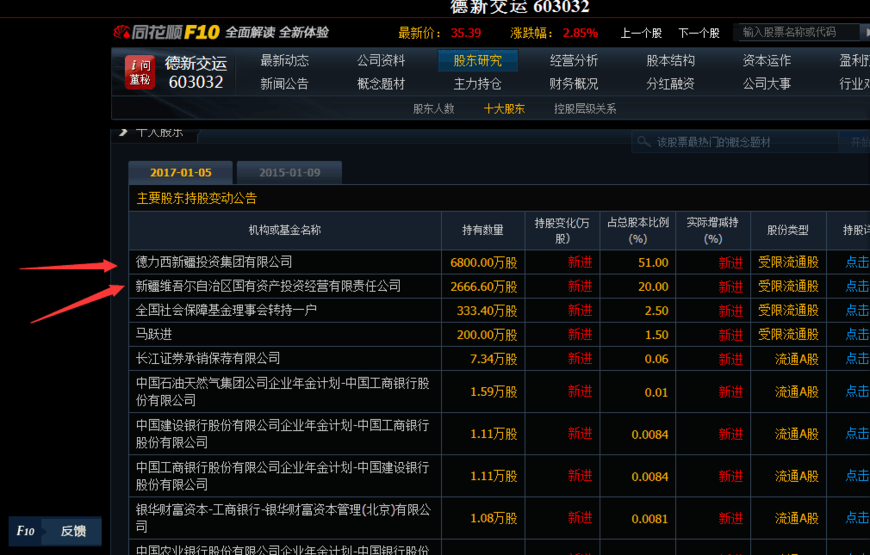
Task: Click the 51.00 share percentage cell
Action: [x=653, y=263]
